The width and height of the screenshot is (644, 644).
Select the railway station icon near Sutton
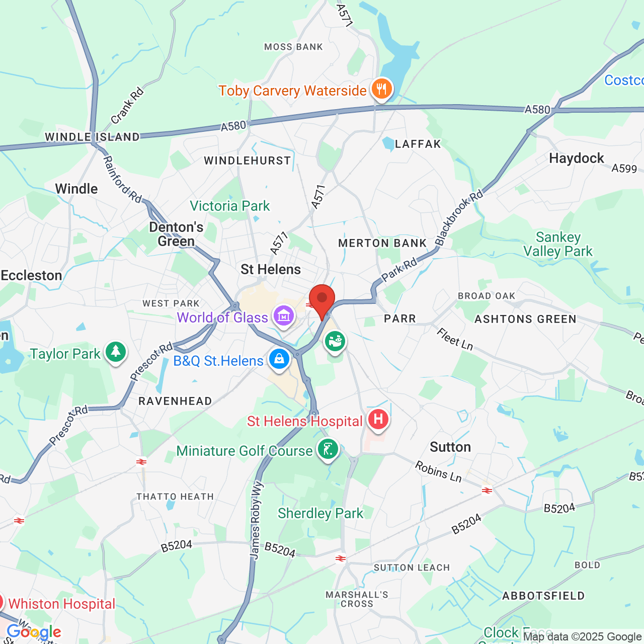(487, 490)
